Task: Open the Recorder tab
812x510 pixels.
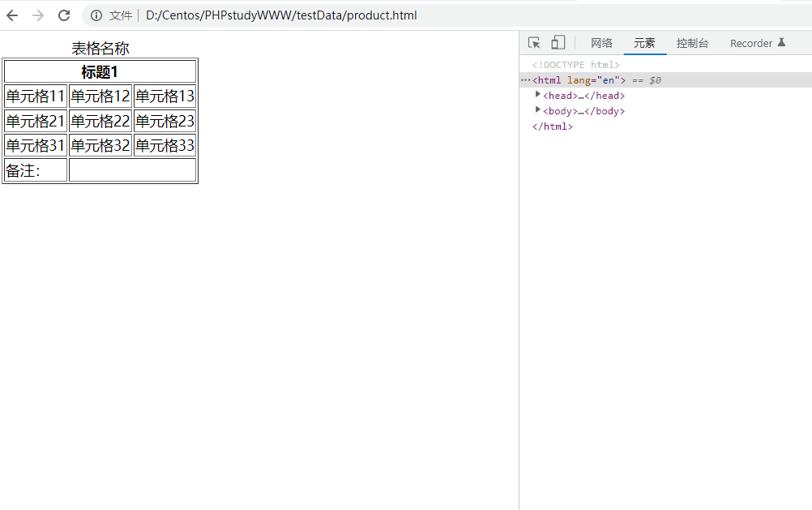Action: tap(758, 43)
